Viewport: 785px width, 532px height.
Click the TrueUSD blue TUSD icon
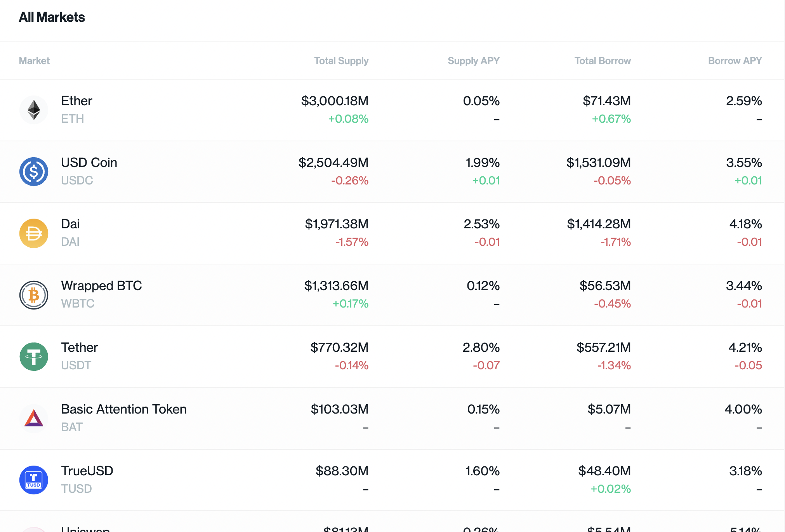[x=34, y=480]
